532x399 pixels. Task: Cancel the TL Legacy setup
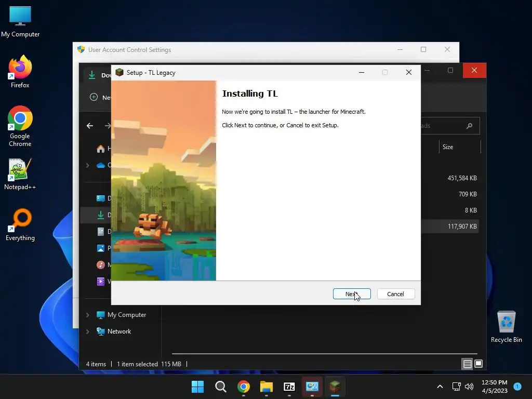pos(395,294)
